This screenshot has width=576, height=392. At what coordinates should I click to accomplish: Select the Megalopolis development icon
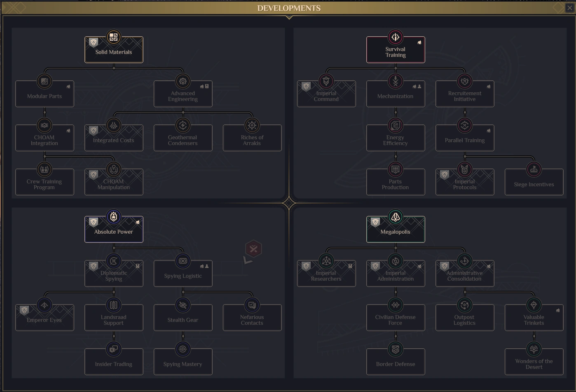click(396, 217)
